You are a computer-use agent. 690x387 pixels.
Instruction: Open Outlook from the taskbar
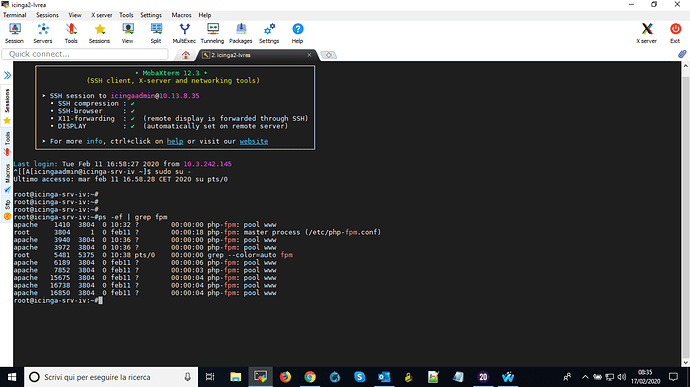coord(384,377)
